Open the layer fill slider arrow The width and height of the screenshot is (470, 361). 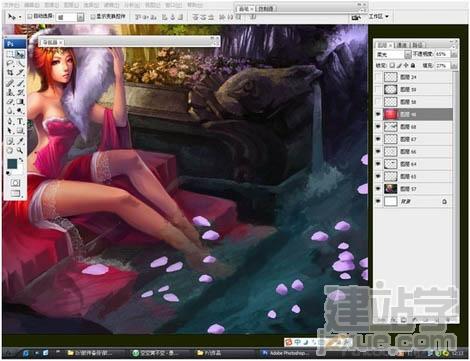pyautogui.click(x=453, y=66)
